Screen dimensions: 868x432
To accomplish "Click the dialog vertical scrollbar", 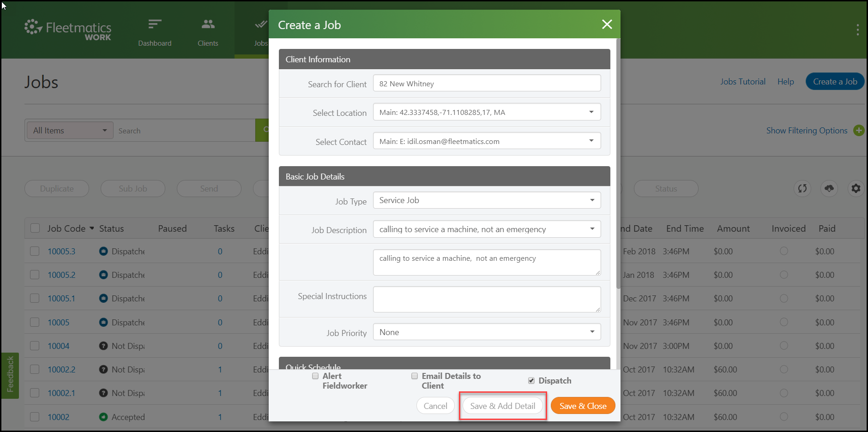I will 618,164.
